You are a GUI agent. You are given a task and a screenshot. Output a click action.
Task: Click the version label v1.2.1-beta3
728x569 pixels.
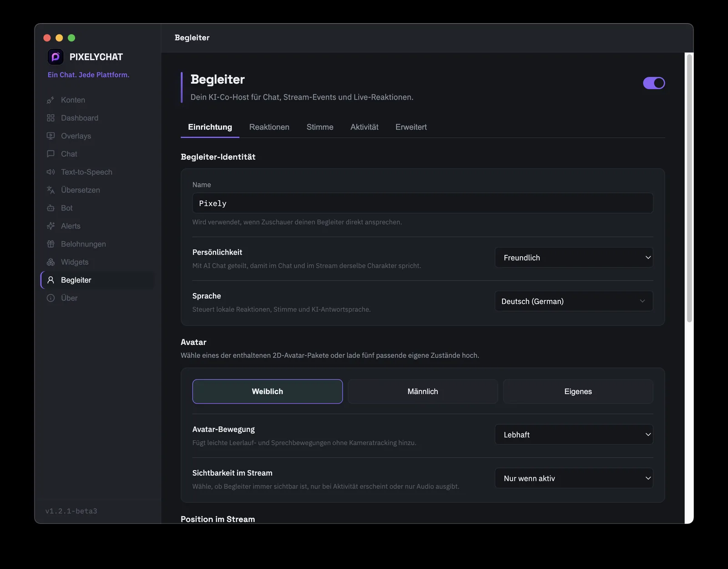(71, 511)
